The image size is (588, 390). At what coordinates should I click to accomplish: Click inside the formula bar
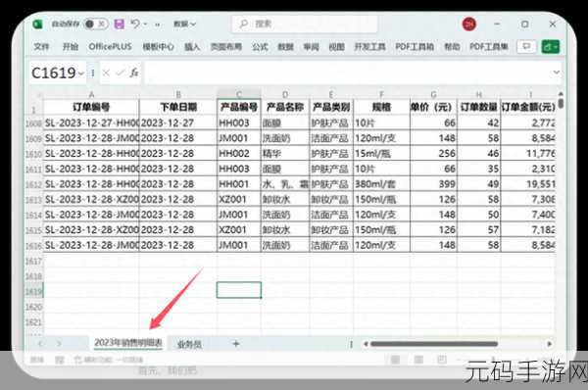coord(348,73)
